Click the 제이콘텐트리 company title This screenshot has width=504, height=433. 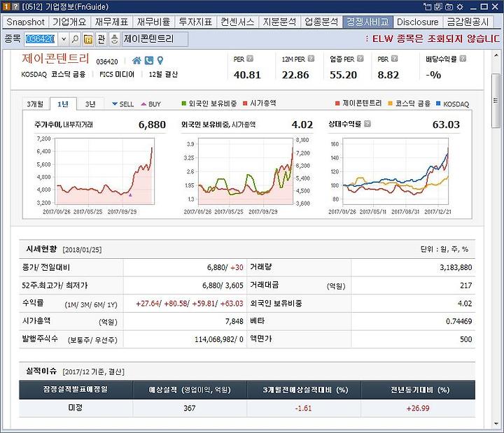(55, 59)
